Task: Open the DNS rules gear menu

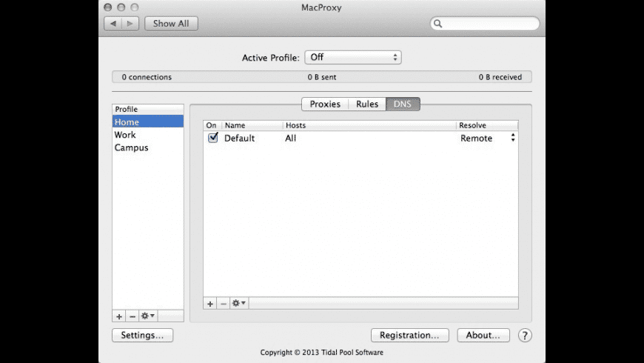Action: tap(238, 304)
